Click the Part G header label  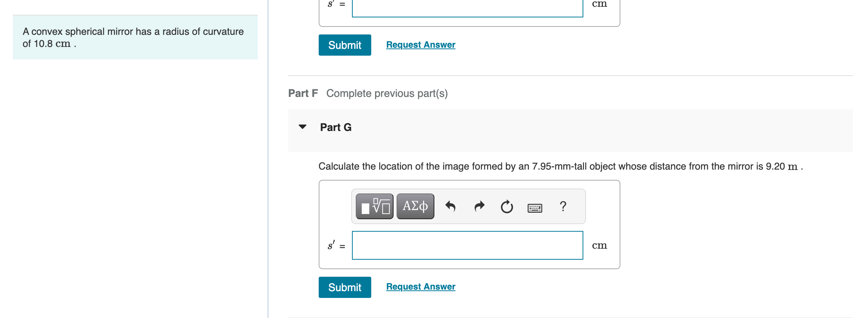(335, 127)
